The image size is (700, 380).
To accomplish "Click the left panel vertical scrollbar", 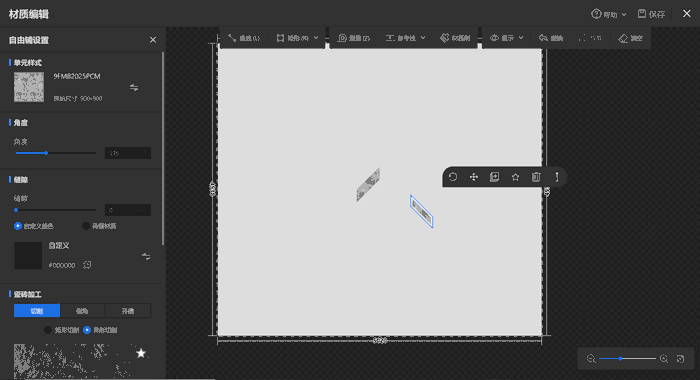I will [x=163, y=149].
